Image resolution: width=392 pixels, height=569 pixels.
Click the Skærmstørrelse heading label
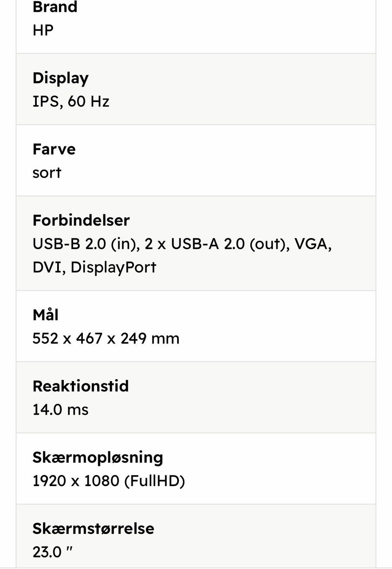(x=93, y=528)
